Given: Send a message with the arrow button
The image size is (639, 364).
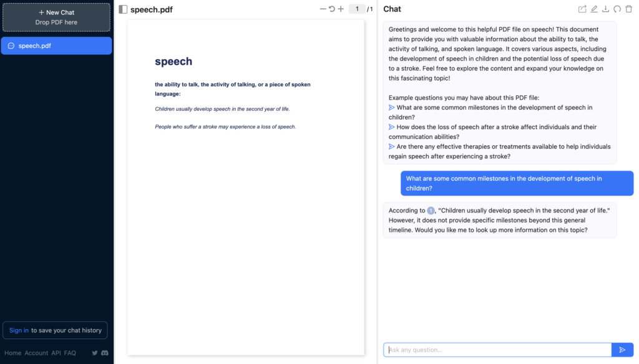Looking at the screenshot, I should coord(622,350).
